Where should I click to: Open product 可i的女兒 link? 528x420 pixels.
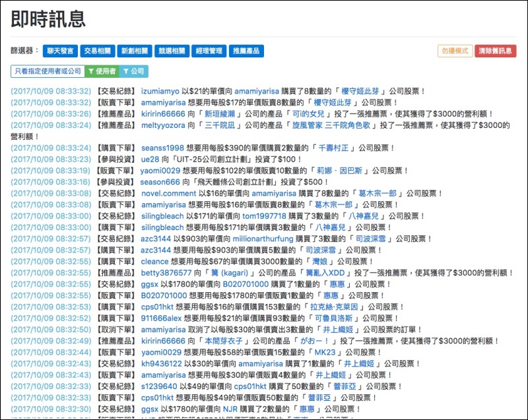[x=308, y=114]
